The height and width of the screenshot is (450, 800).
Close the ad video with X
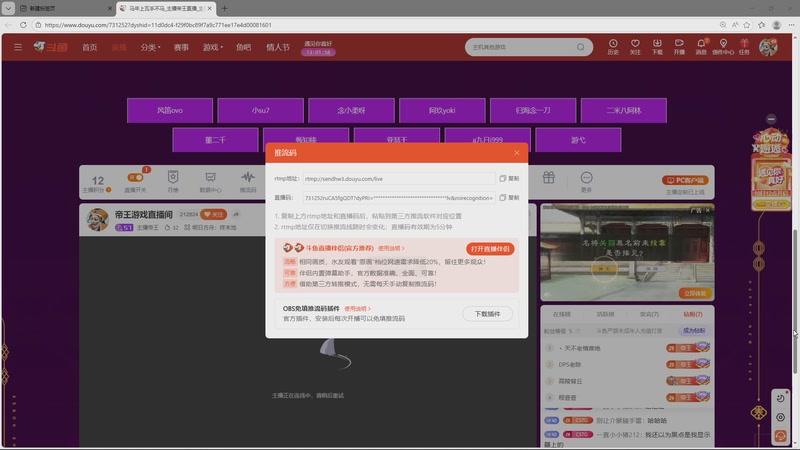(x=708, y=210)
